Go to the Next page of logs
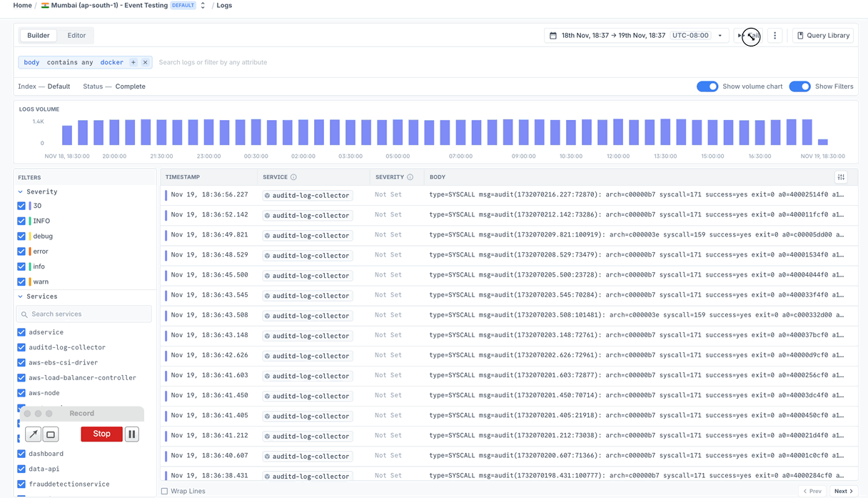 click(844, 491)
